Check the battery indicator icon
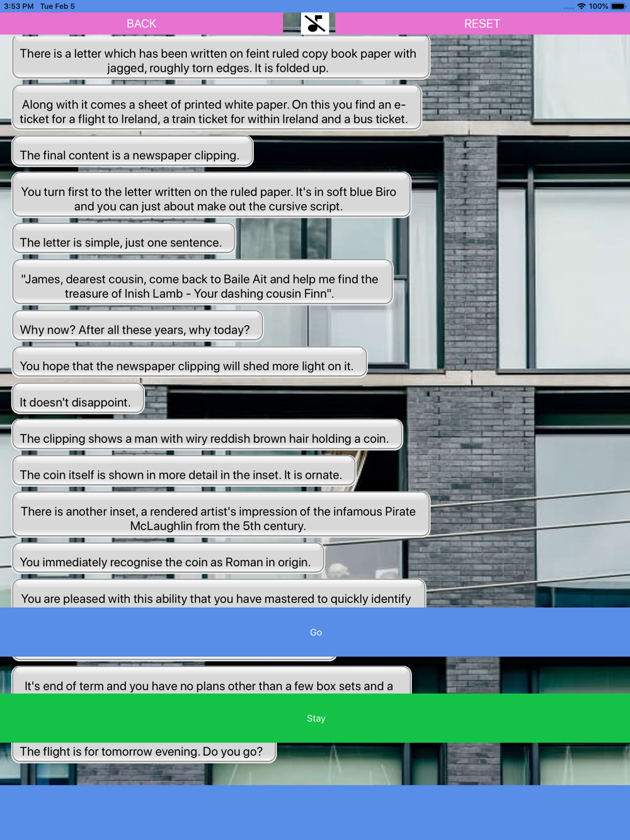This screenshot has height=840, width=630. [x=618, y=6]
